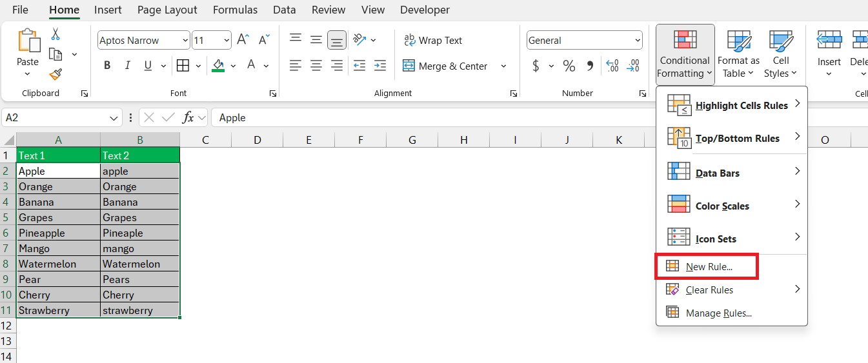The image size is (868, 363).
Task: Switch to Data tab
Action: (x=284, y=10)
